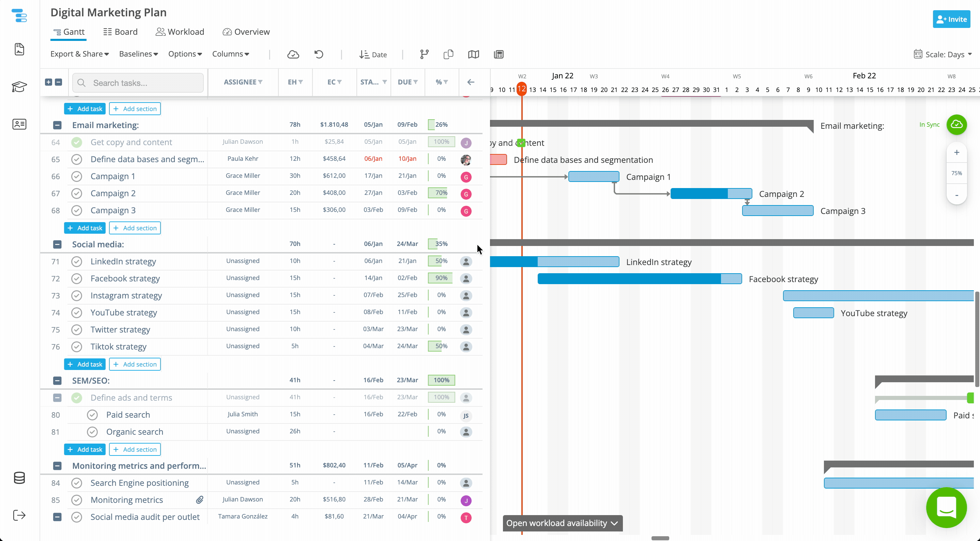
Task: Open the critical path branch icon
Action: (x=424, y=55)
